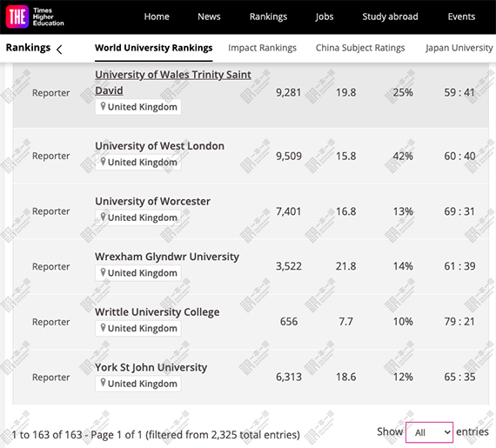Image resolution: width=496 pixels, height=448 pixels.
Task: Click Reporter rank in West London row
Action: coord(51,156)
